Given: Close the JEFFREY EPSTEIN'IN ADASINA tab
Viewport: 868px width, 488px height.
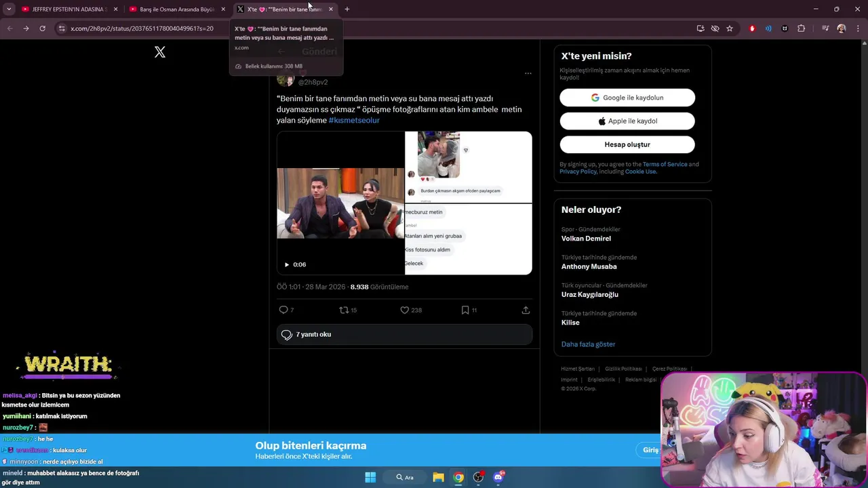Looking at the screenshot, I should pyautogui.click(x=115, y=9).
